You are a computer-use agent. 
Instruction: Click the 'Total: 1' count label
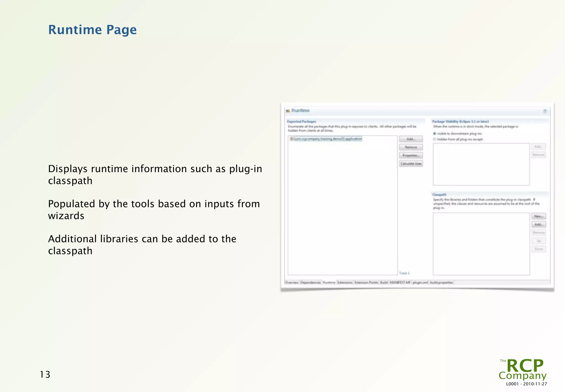click(404, 273)
